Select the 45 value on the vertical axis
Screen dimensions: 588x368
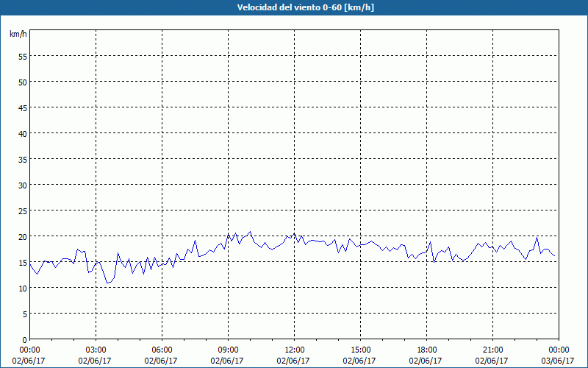coord(23,107)
